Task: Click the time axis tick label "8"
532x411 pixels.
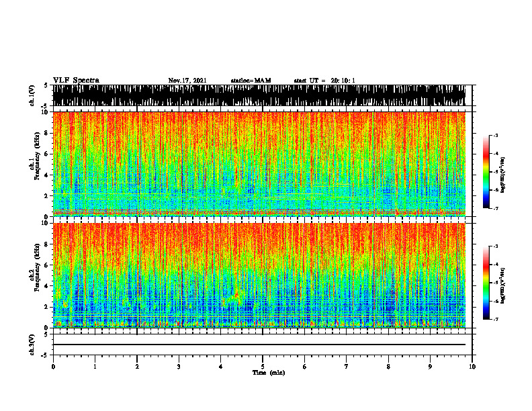Action: tap(388, 367)
